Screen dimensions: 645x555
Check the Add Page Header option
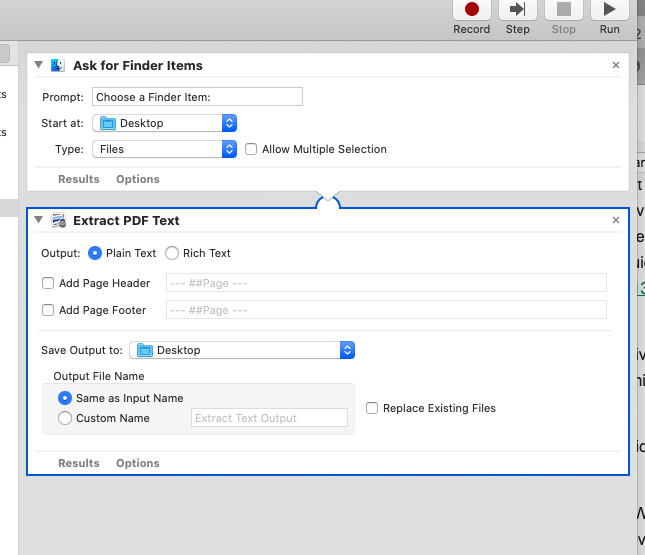pyautogui.click(x=48, y=283)
